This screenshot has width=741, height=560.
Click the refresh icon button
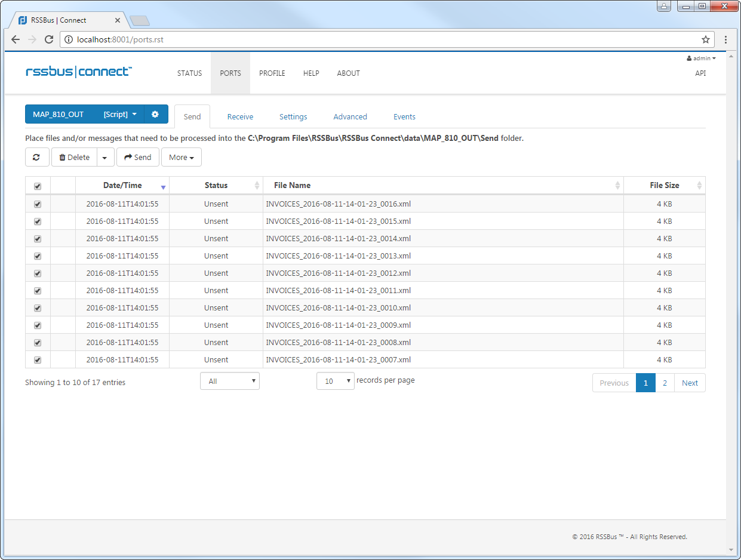pyautogui.click(x=36, y=157)
